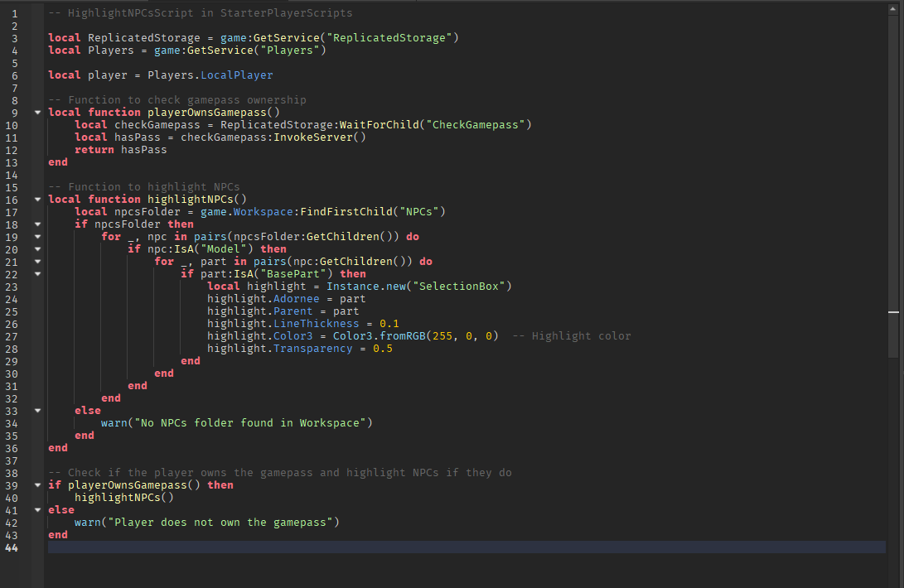This screenshot has width=904, height=588.
Task: Fold the npc:IsA Model condition block
Action: (x=36, y=248)
